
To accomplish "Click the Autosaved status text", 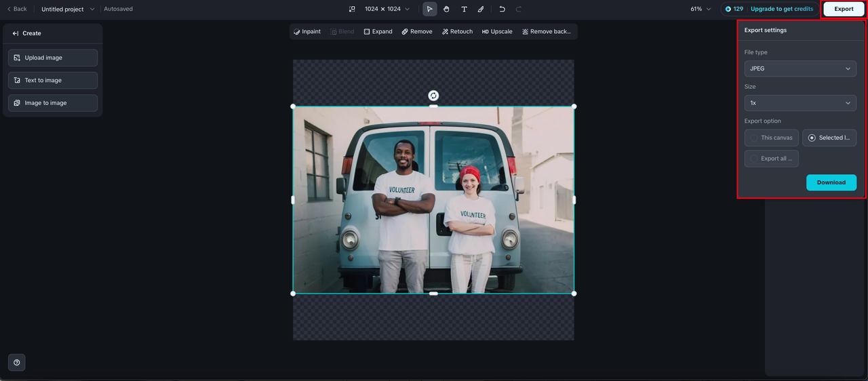I will click(x=118, y=9).
